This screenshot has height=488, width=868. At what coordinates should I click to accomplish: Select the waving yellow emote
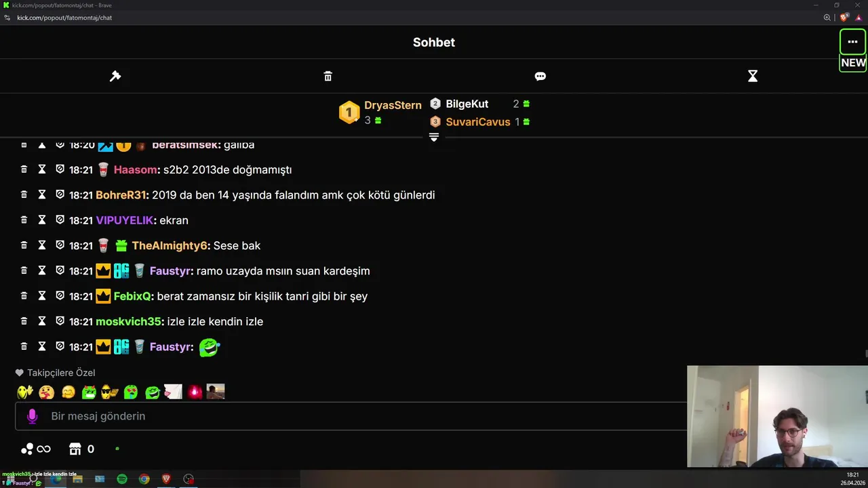point(25,392)
